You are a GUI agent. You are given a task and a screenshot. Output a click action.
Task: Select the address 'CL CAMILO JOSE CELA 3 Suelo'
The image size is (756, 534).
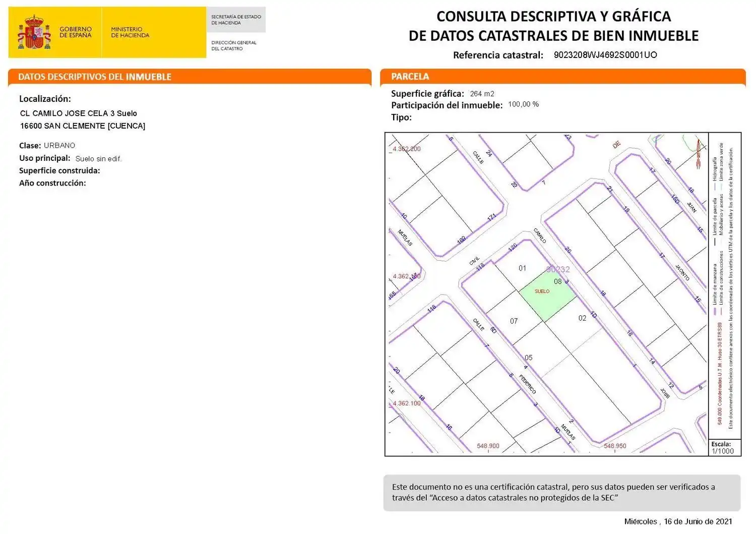(79, 113)
